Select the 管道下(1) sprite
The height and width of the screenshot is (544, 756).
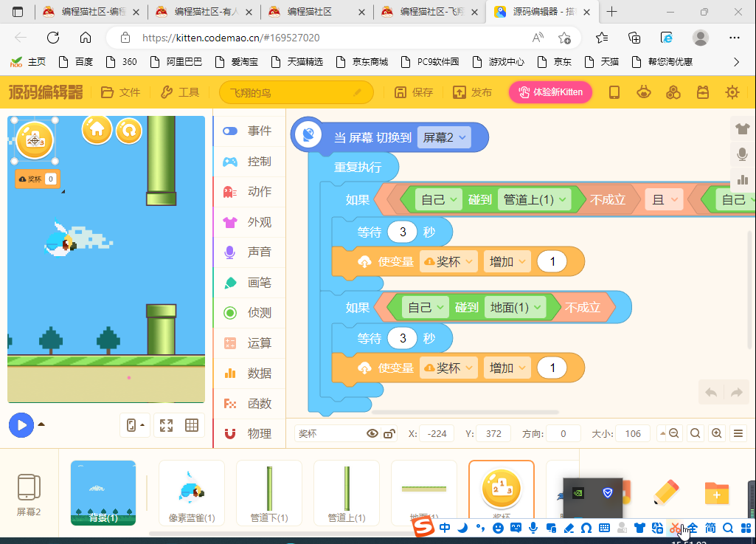269,493
